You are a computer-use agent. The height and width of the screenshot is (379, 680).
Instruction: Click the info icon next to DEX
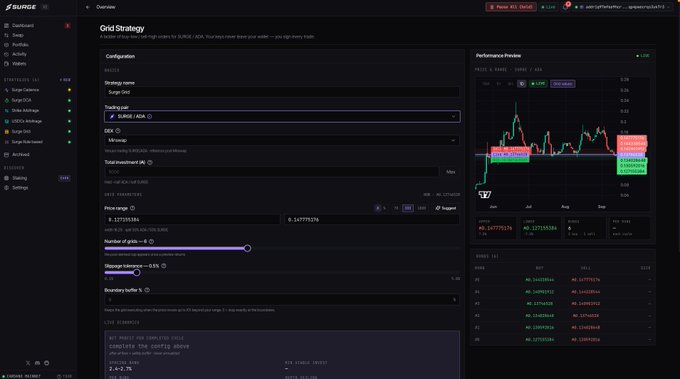(x=118, y=131)
